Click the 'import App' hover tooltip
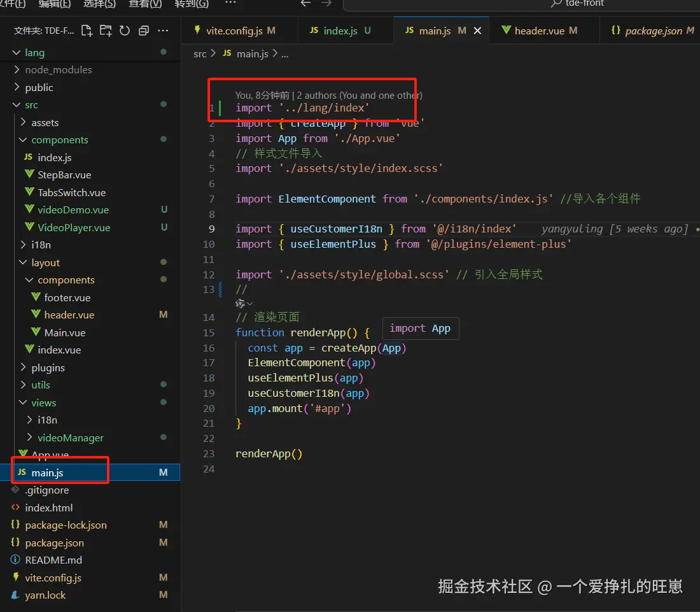The image size is (700, 612). (x=420, y=329)
